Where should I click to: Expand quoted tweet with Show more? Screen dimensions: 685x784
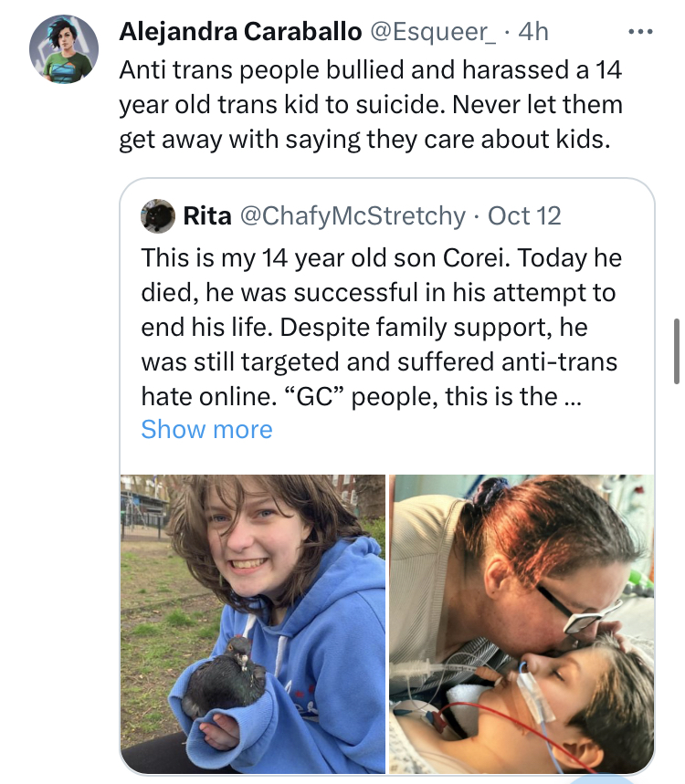(206, 429)
